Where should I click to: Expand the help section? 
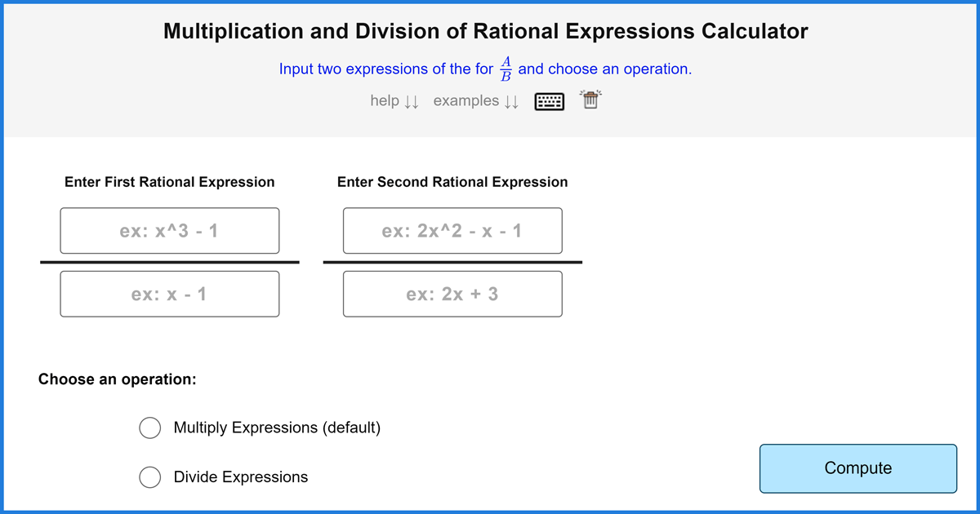click(x=394, y=101)
